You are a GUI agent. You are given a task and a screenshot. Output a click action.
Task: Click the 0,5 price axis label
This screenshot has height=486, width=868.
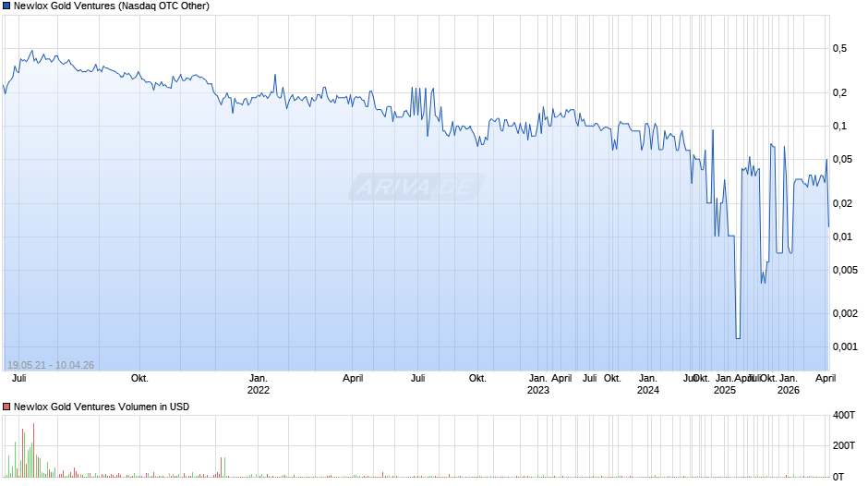839,49
